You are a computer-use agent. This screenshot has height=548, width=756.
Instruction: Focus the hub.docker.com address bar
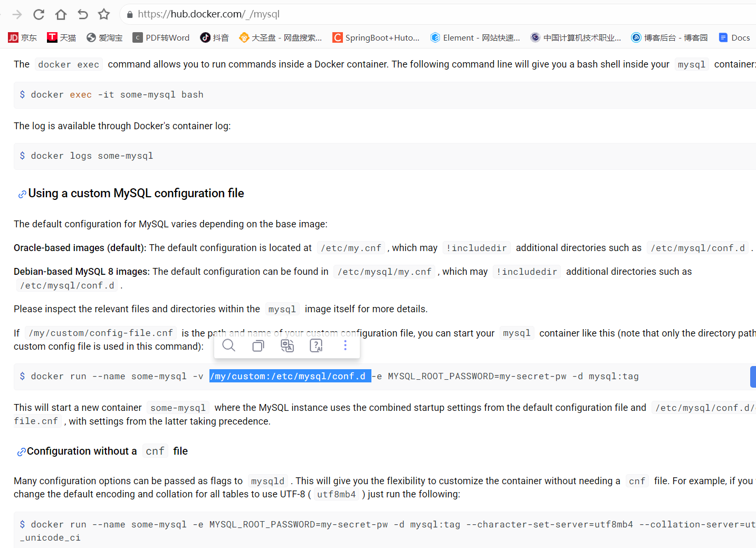(438, 14)
